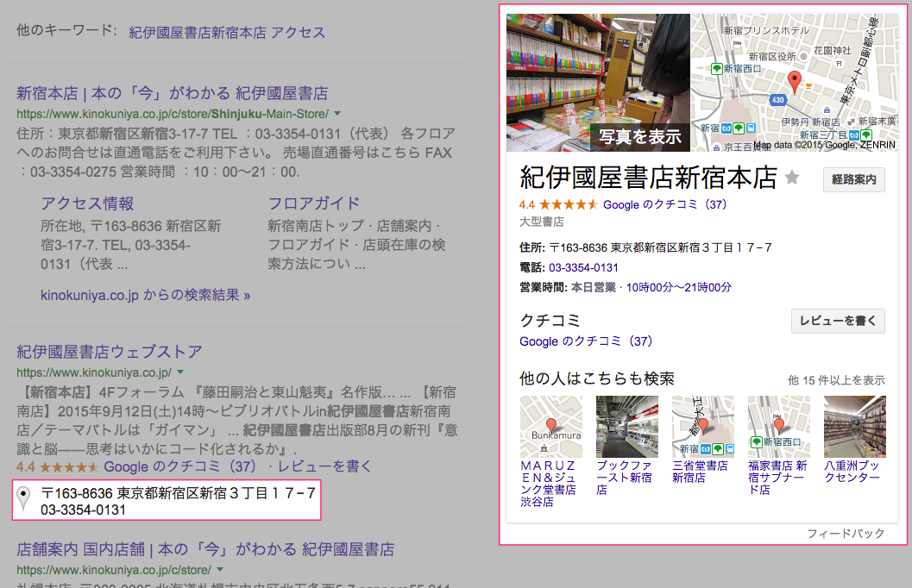912x588 pixels.
Task: Open Google のクチコミ (37) under web store result
Action: (x=179, y=466)
